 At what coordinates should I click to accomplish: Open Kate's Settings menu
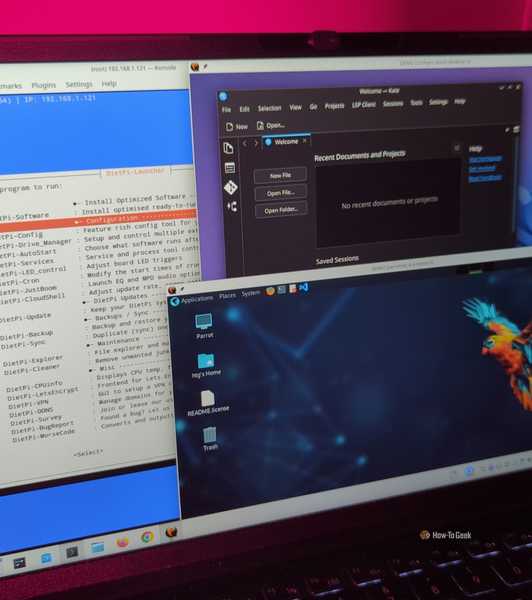point(438,102)
